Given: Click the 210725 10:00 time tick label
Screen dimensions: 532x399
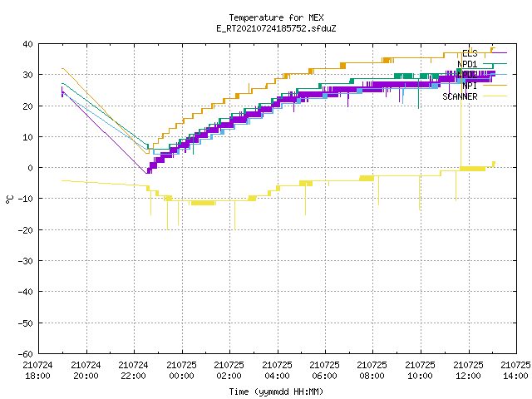Looking at the screenshot, I should tap(420, 371).
